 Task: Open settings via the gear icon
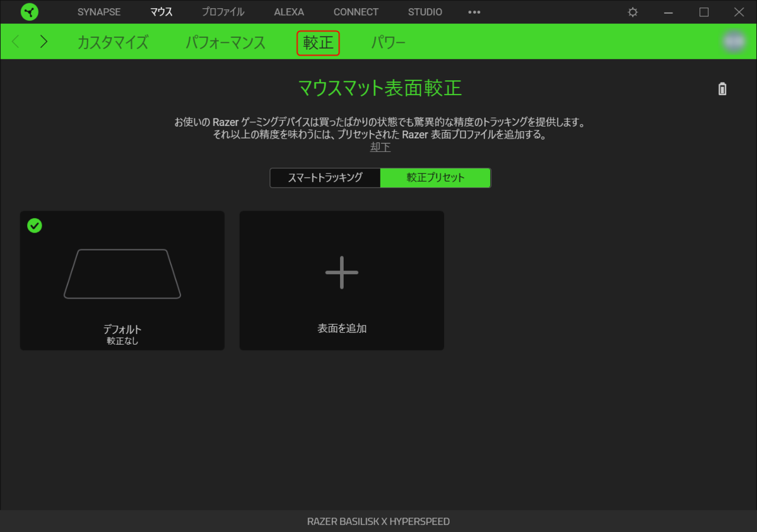[x=633, y=12]
